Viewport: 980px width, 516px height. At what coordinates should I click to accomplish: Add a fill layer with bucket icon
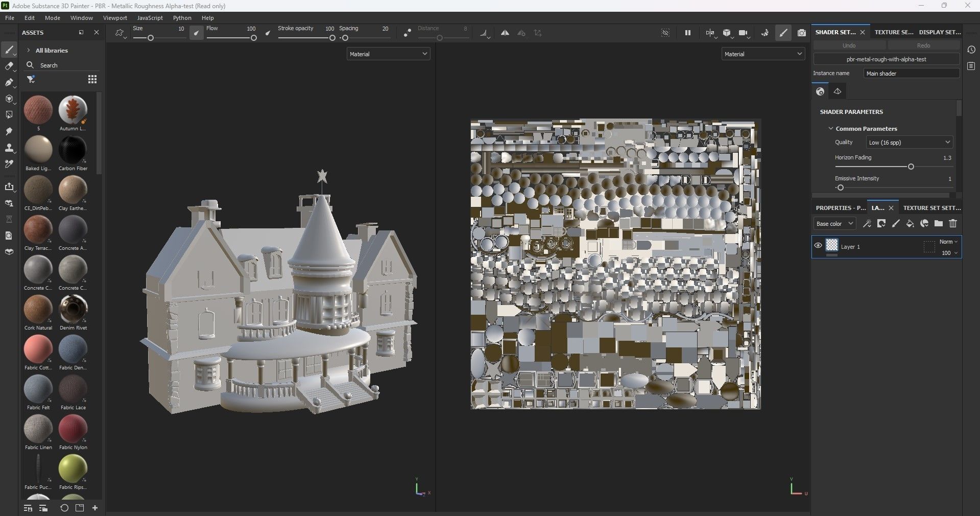910,224
